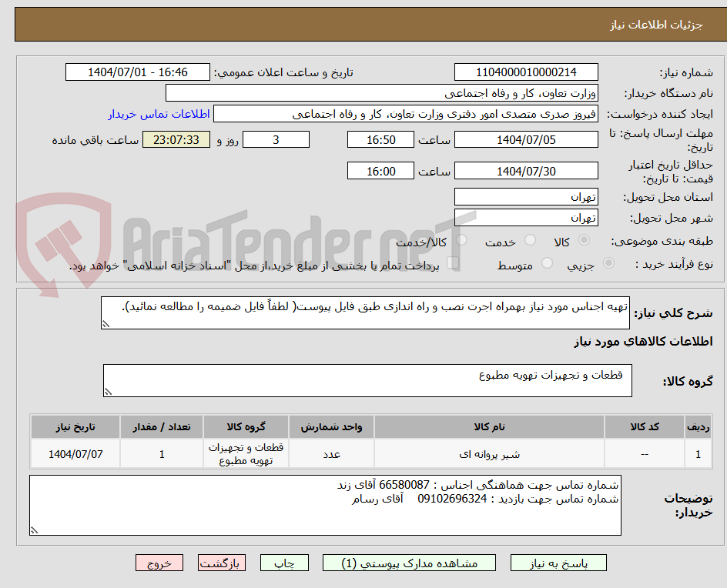The image size is (727, 588).
Task: Choose جزیي purchase process option
Action: [x=608, y=262]
